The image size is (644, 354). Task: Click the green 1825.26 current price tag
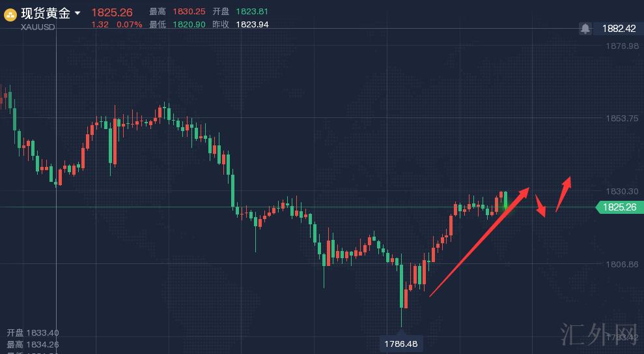[x=619, y=207]
